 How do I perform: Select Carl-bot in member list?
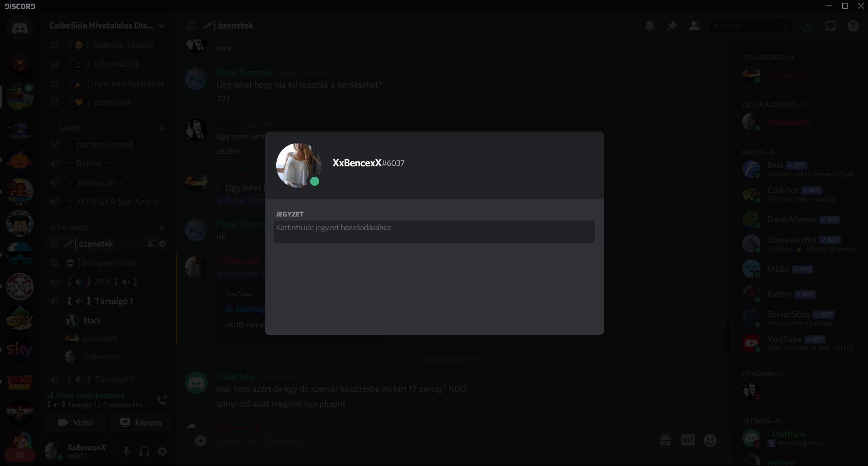(801, 194)
